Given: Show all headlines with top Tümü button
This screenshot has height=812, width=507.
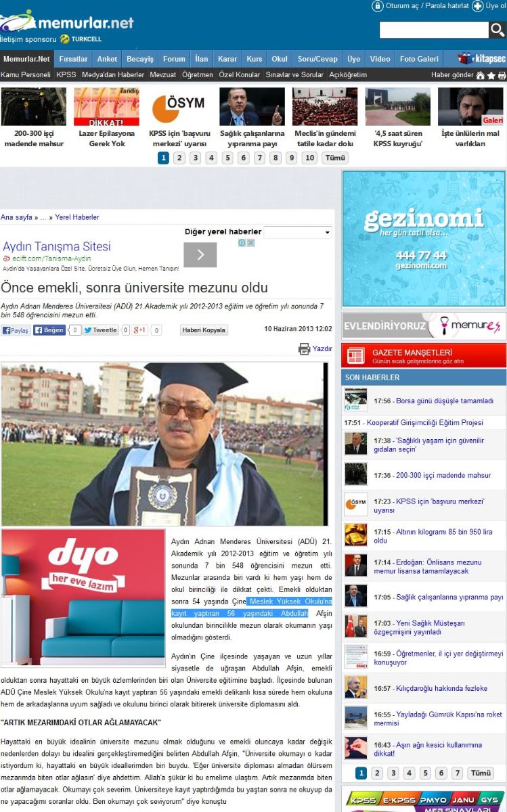Looking at the screenshot, I should pos(335,158).
